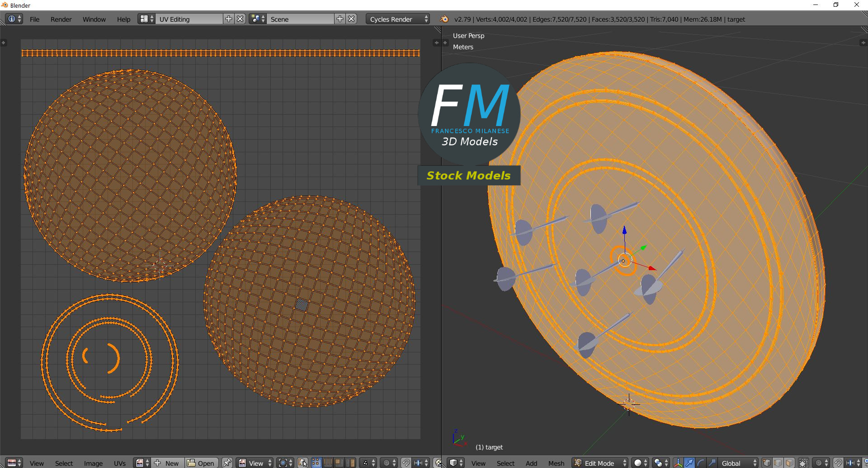This screenshot has height=468, width=868.
Task: Open the 3D view snap element dropdown
Action: click(x=853, y=463)
